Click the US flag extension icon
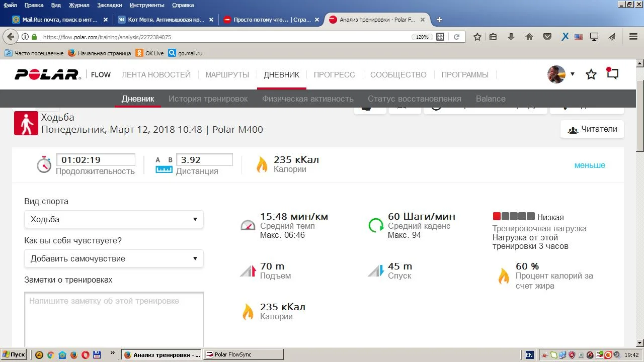644x362 pixels. pos(579,37)
